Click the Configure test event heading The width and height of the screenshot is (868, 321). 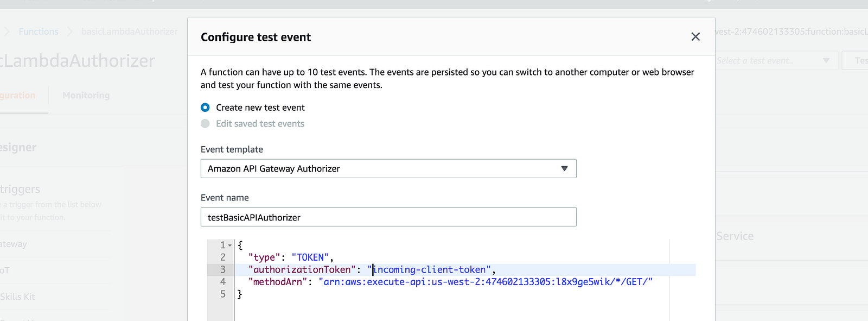click(256, 37)
